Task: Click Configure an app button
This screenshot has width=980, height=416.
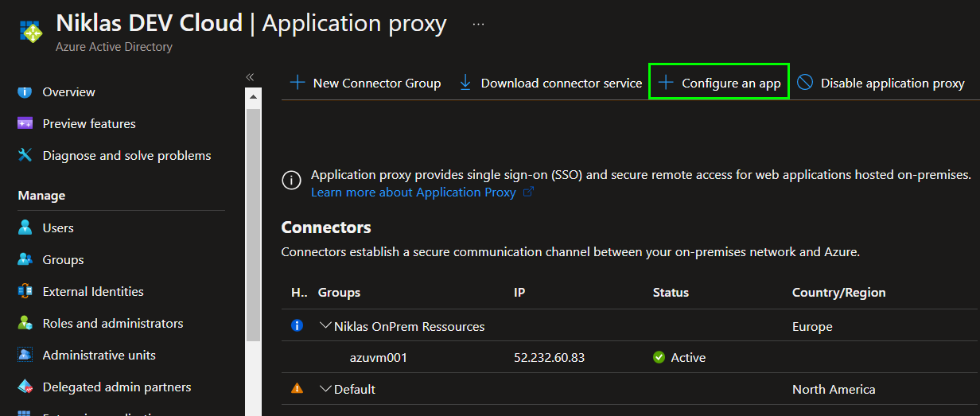Action: point(719,83)
